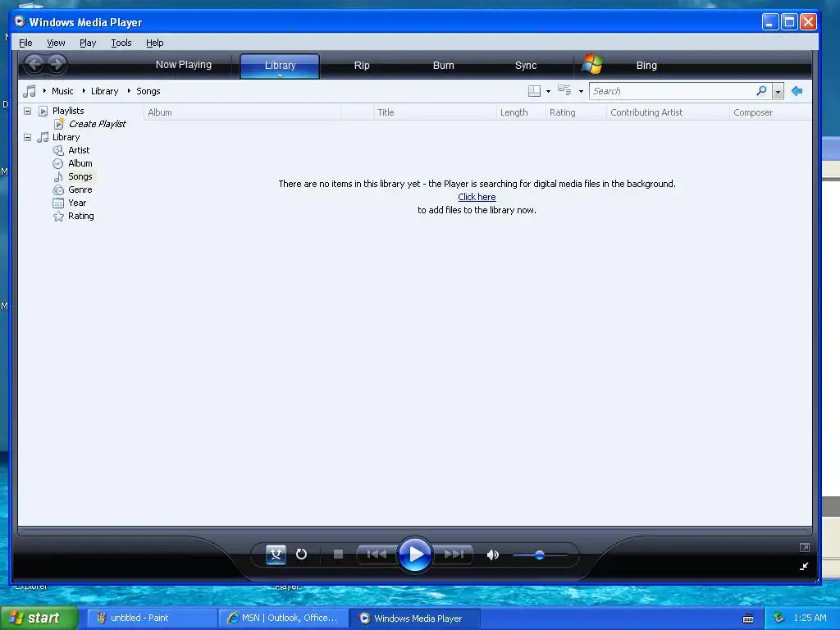Image resolution: width=840 pixels, height=630 pixels.
Task: Select Rating in the Library tree
Action: tap(81, 216)
